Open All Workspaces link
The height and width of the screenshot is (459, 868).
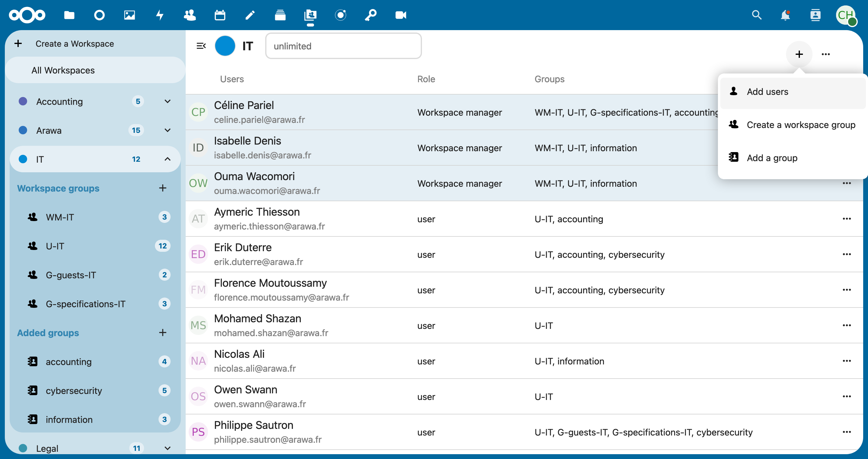point(63,70)
